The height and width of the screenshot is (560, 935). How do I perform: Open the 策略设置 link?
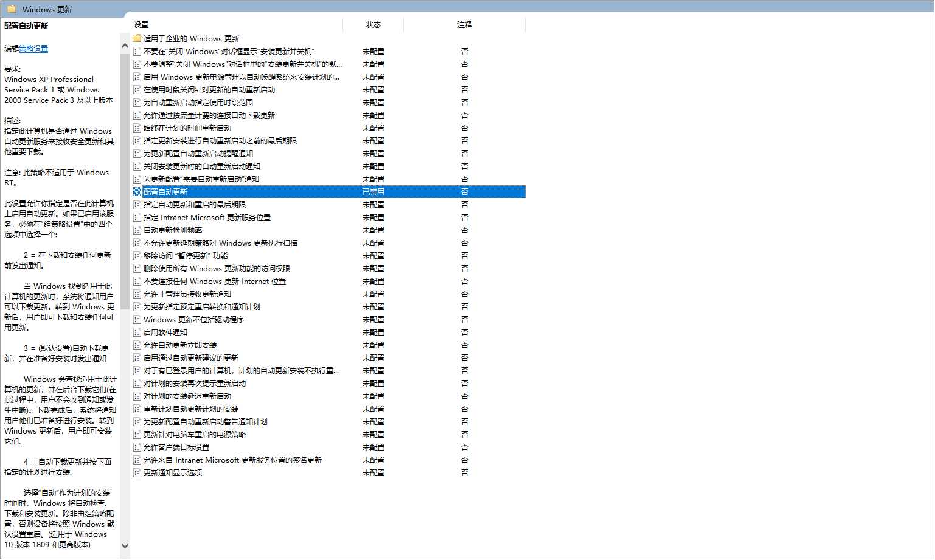[x=33, y=49]
